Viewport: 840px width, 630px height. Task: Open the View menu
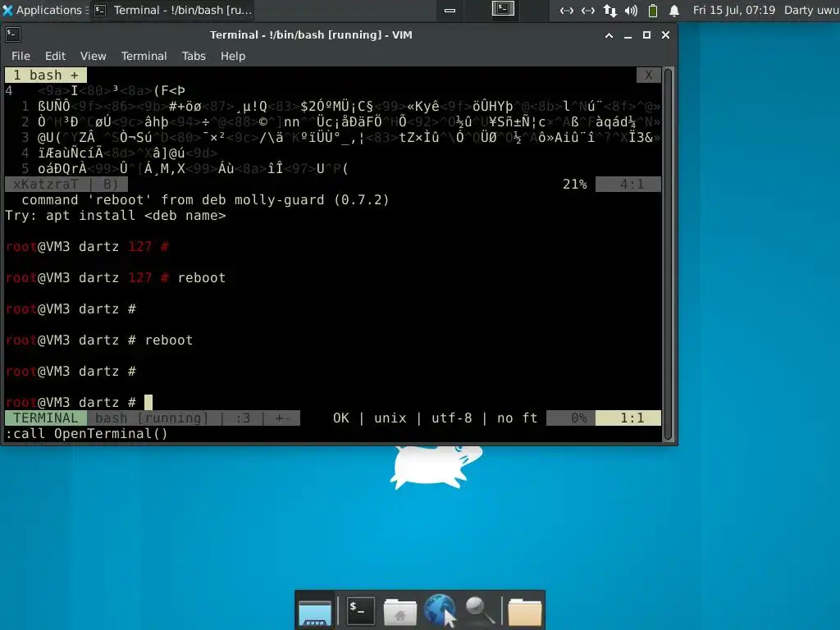[x=94, y=56]
